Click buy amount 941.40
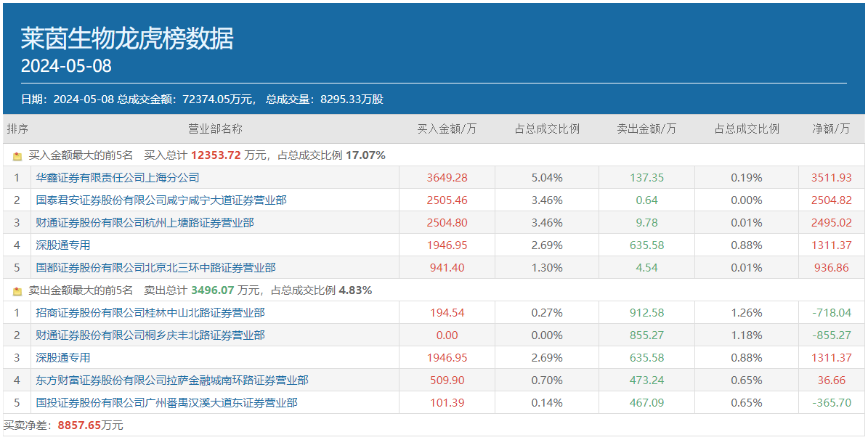This screenshot has width=868, height=440. [447, 268]
